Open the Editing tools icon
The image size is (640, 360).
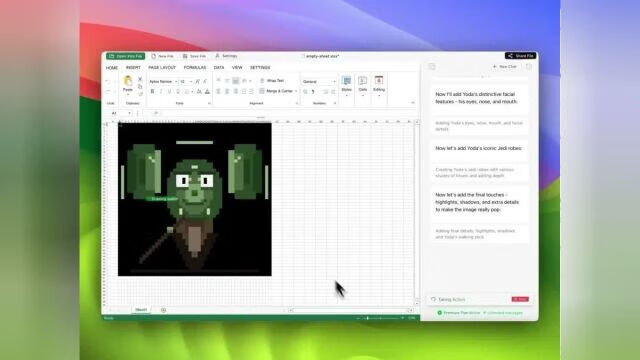[x=379, y=81]
